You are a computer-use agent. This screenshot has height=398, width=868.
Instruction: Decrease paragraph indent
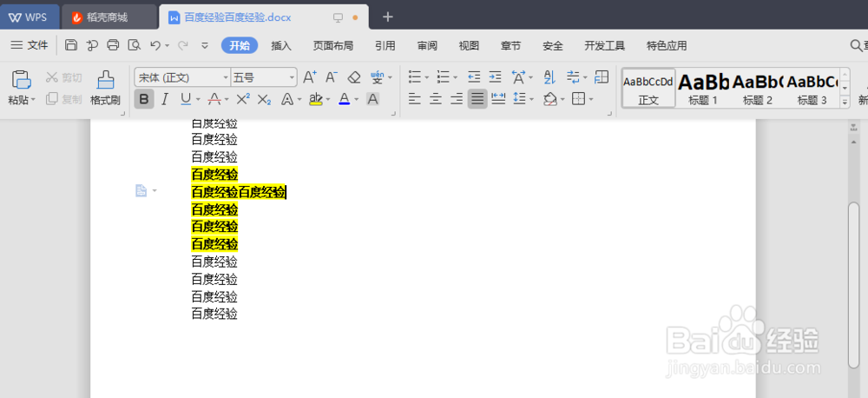click(x=474, y=77)
